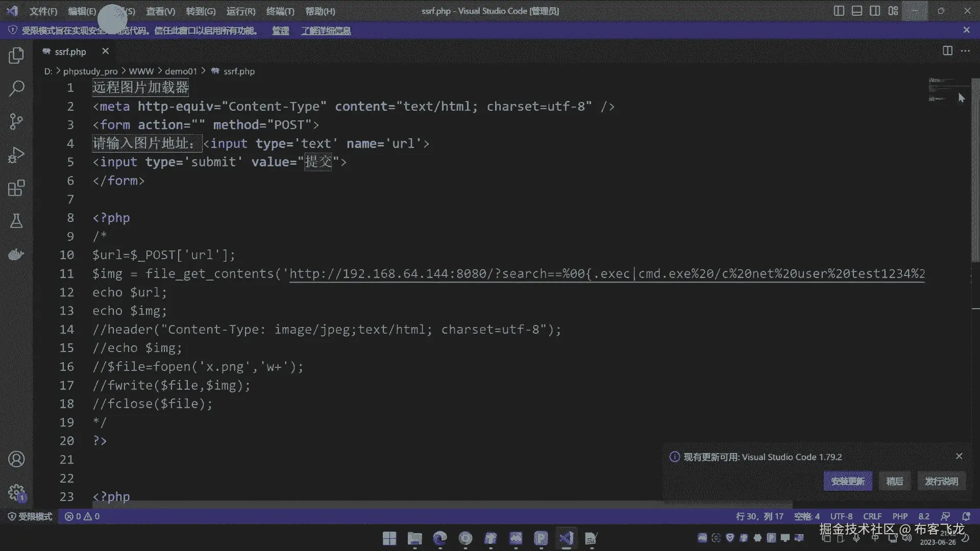Select the ssrf.php editor tab
This screenshot has height=551, width=980.
click(70, 52)
